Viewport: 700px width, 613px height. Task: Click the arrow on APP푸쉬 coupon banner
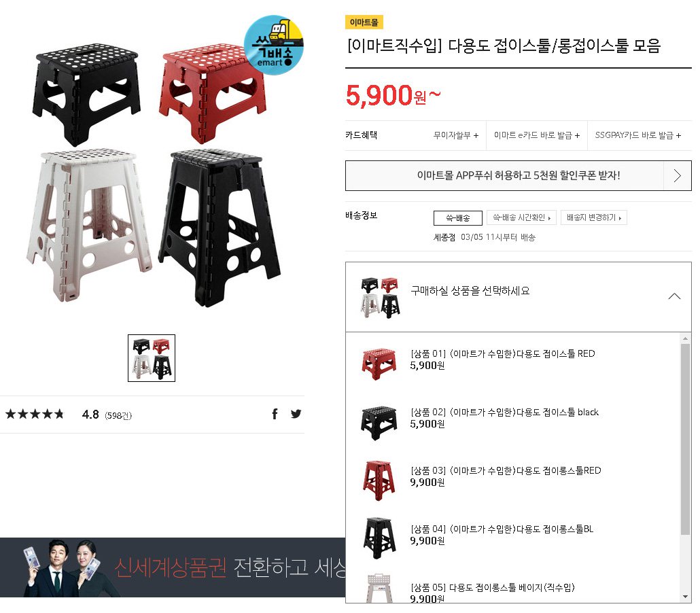(x=677, y=175)
